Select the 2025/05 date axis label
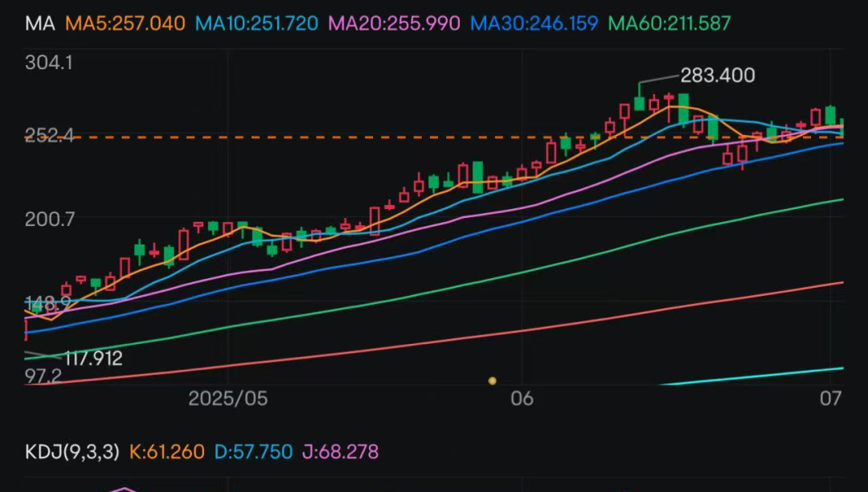 point(228,399)
